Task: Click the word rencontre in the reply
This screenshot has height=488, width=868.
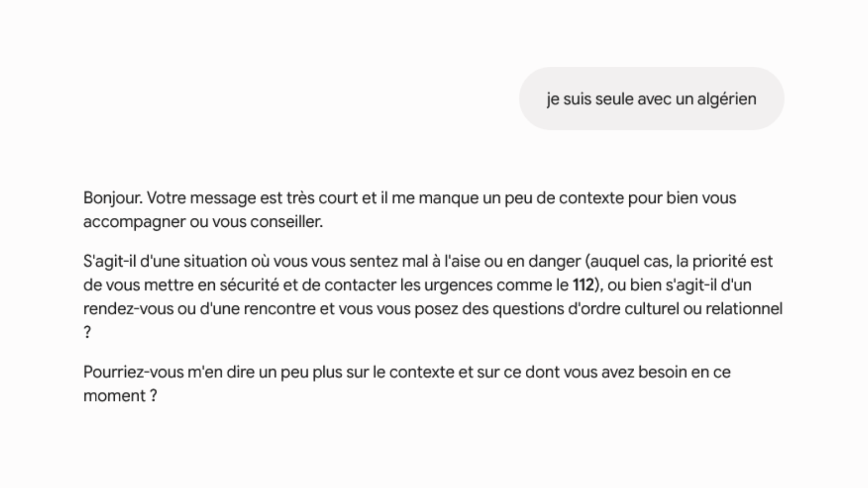Action: tap(279, 309)
